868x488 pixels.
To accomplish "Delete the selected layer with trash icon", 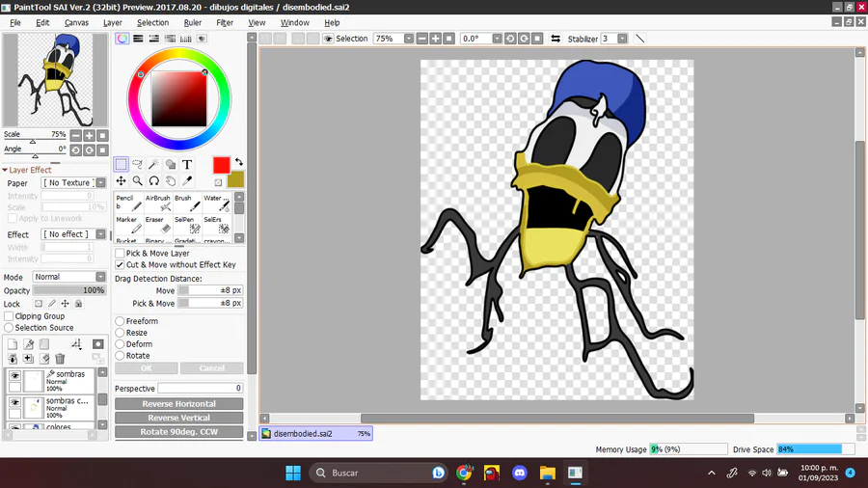I will point(60,359).
